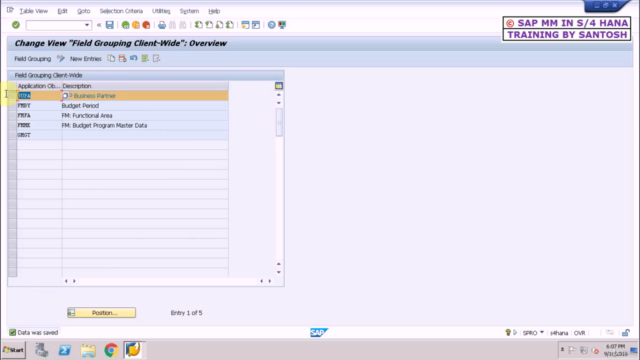640x360 pixels.
Task: Open the Utilities menu
Action: (161, 11)
